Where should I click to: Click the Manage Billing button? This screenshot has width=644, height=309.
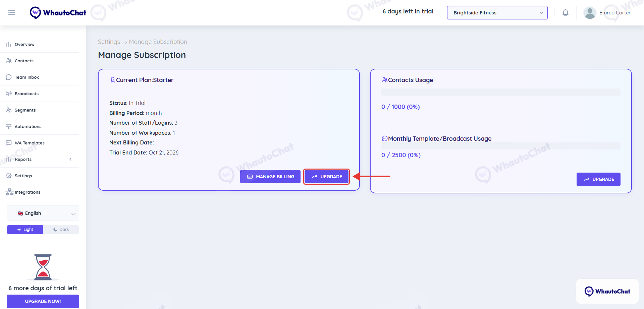pyautogui.click(x=270, y=177)
